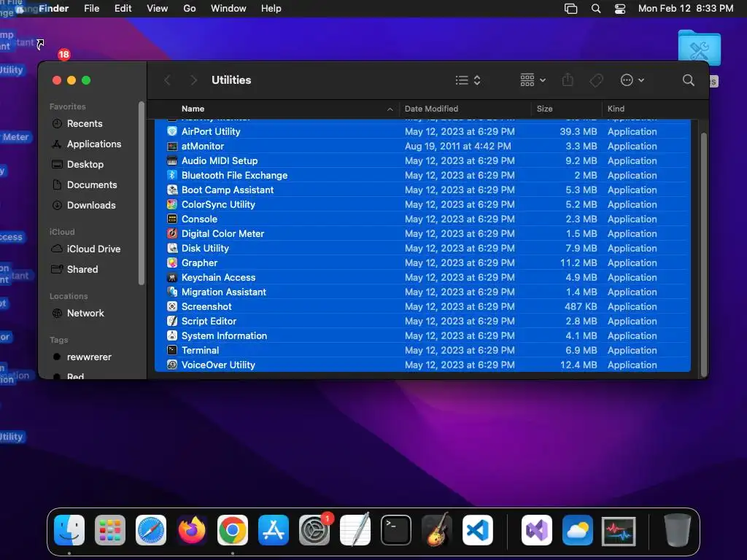The image size is (747, 560).
Task: Click the Share toolbar icon
Action: pos(568,80)
